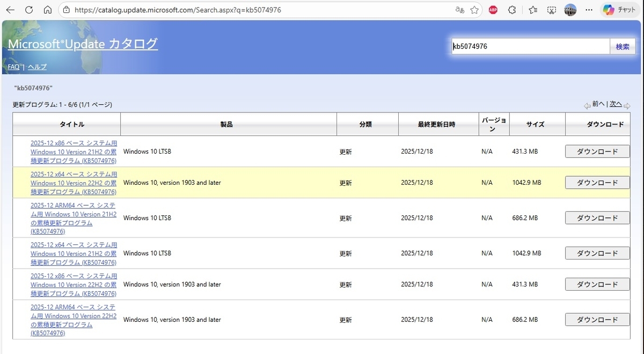Screen dimensions: 644x354
Task: Download the ARM64 21H2 update
Action: [x=597, y=218]
